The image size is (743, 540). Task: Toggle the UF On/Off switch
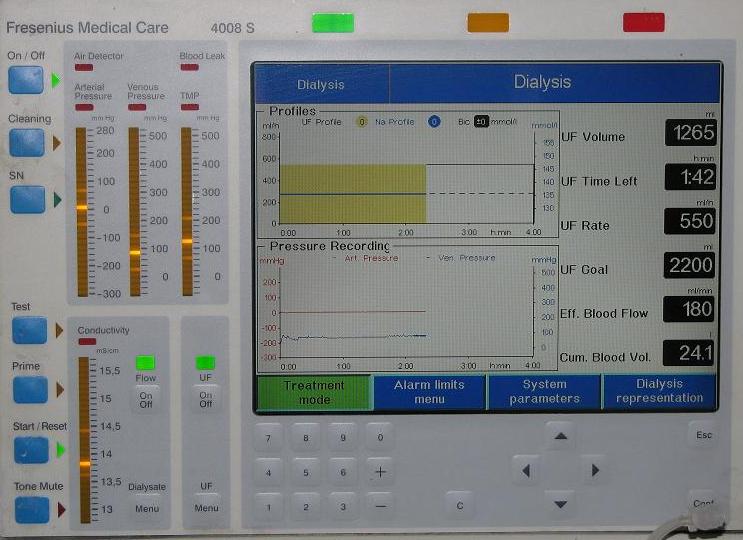(205, 397)
